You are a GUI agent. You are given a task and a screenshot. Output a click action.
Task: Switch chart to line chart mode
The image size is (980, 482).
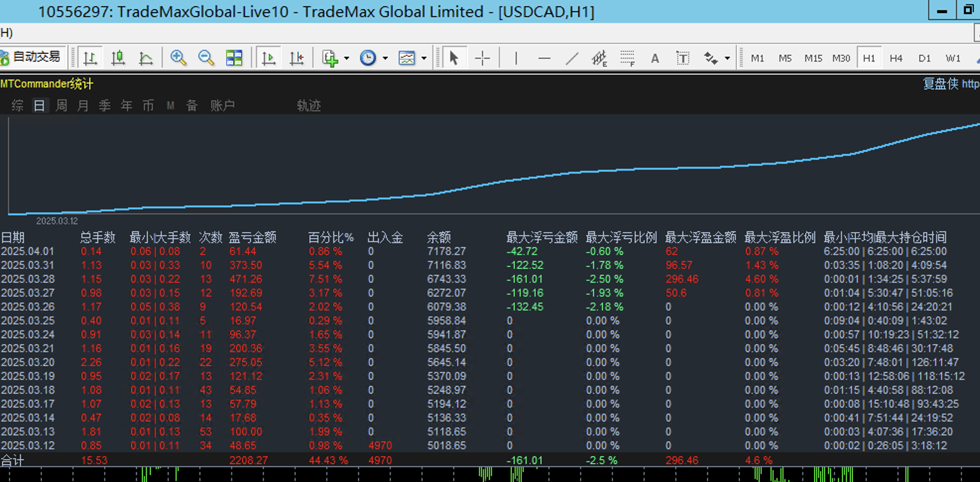pos(146,58)
